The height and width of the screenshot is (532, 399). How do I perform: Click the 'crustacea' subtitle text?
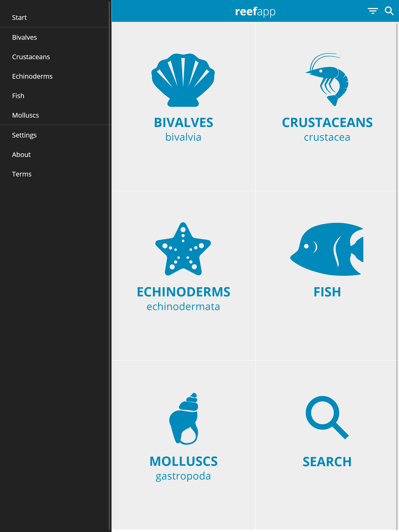(x=327, y=137)
